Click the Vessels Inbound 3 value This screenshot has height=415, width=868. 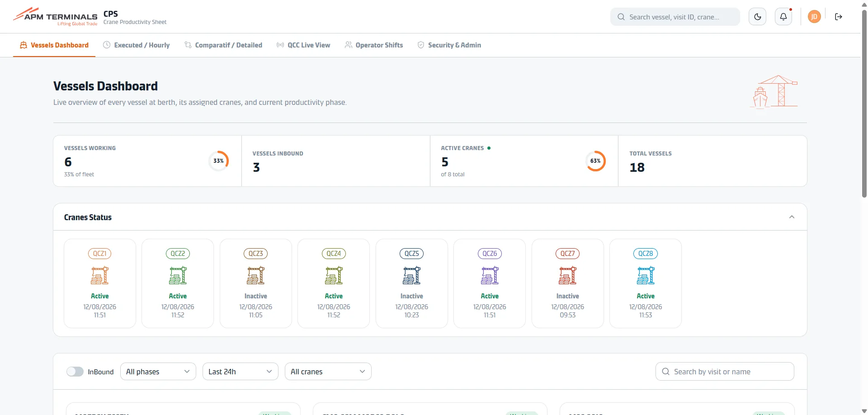(256, 167)
